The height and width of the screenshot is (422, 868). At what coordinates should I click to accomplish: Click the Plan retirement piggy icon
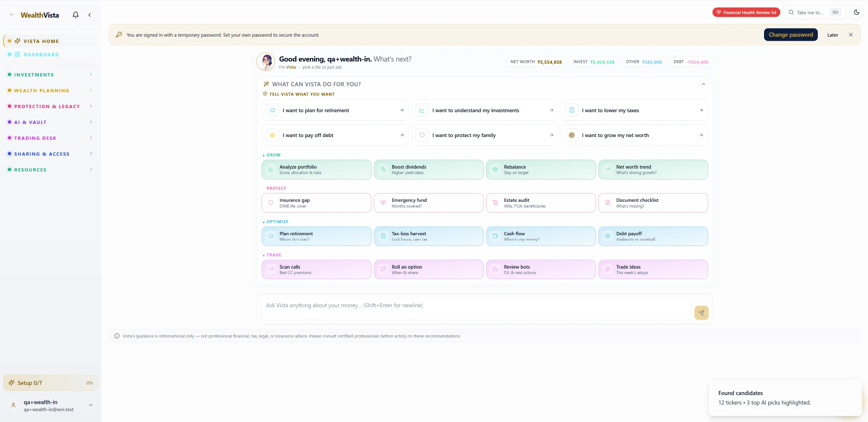(x=271, y=236)
